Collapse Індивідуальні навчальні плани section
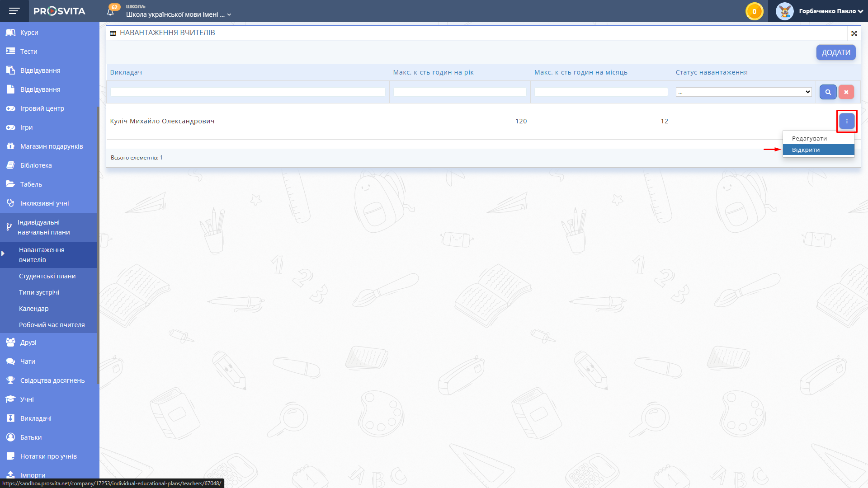 tap(44, 227)
